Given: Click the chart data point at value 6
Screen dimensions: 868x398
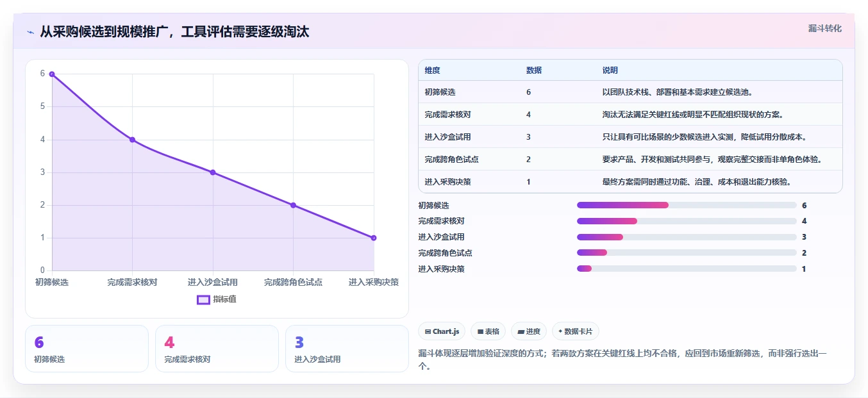Looking at the screenshot, I should [52, 74].
